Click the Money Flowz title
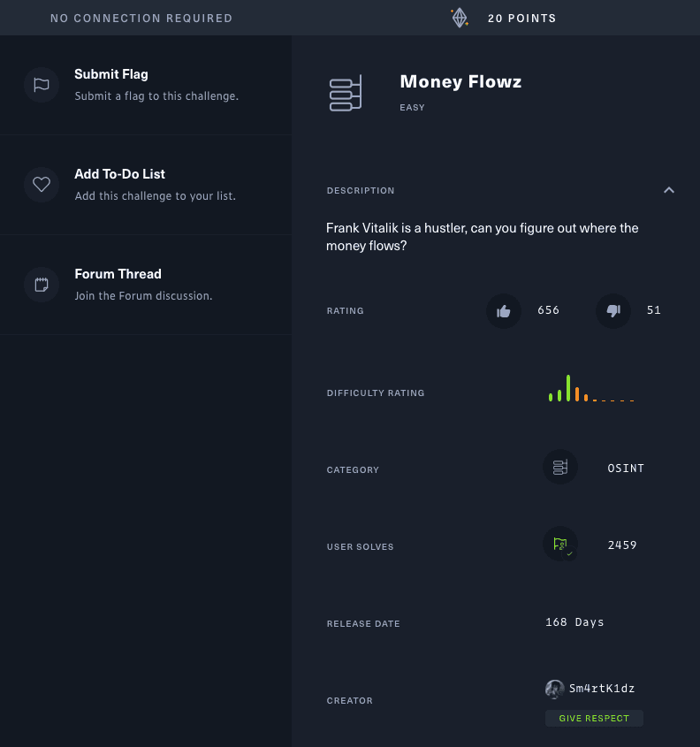This screenshot has height=747, width=700. point(460,81)
